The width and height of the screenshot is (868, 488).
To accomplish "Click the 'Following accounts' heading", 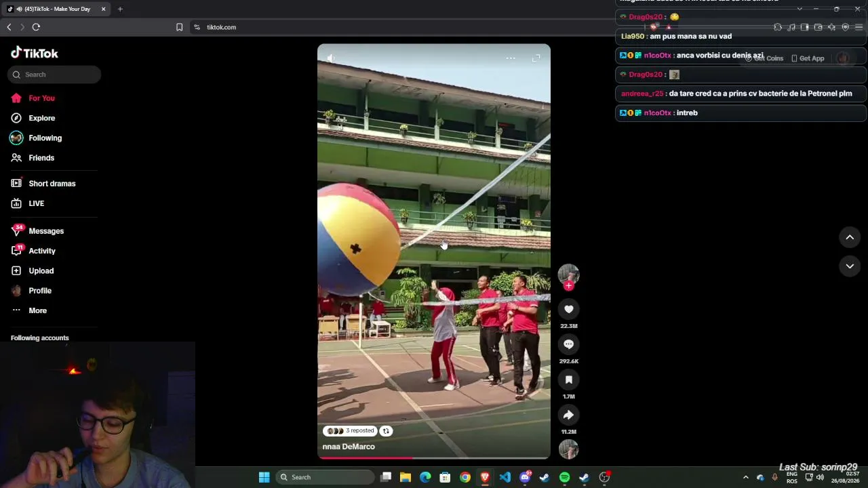I will point(40,338).
